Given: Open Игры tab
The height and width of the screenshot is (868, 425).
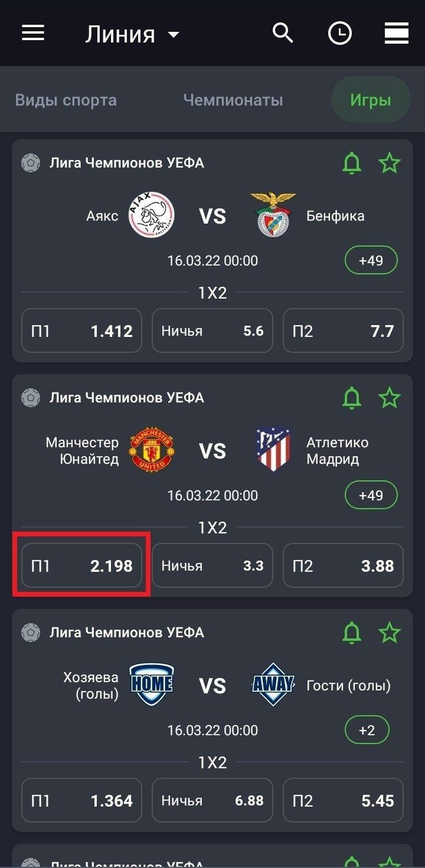Looking at the screenshot, I should point(371,100).
